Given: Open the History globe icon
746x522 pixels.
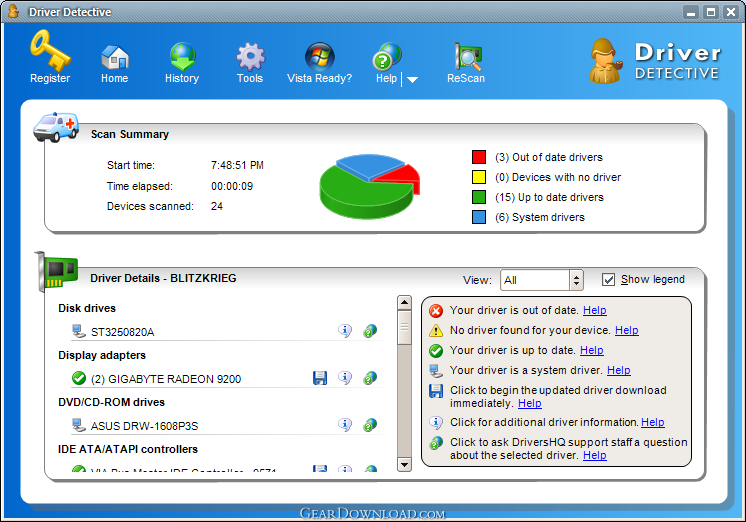Looking at the screenshot, I should pos(183,57).
